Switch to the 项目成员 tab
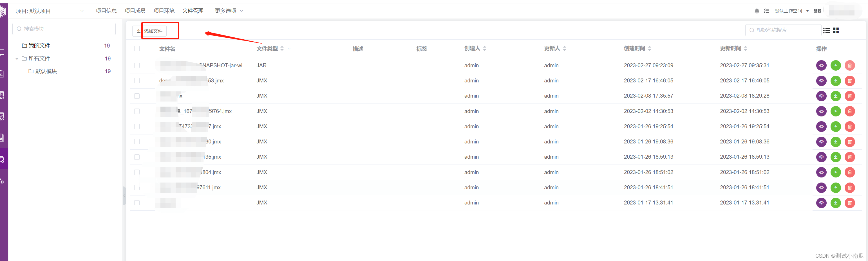This screenshot has width=868, height=261. pos(135,10)
